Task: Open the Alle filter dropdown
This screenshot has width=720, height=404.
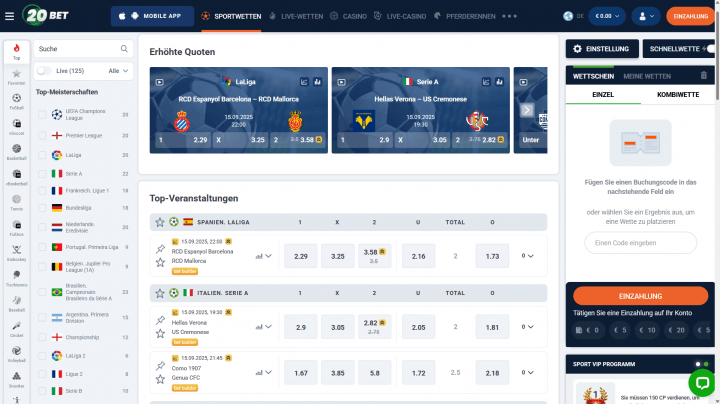Action: (118, 71)
